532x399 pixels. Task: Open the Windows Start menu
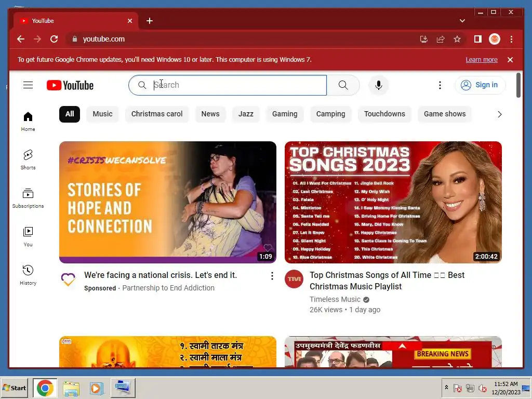point(15,388)
